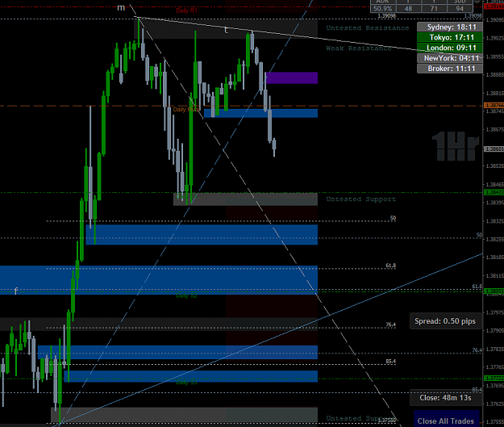Click the ADR cell showing 48
This screenshot has height=427, width=504.
click(x=408, y=9)
